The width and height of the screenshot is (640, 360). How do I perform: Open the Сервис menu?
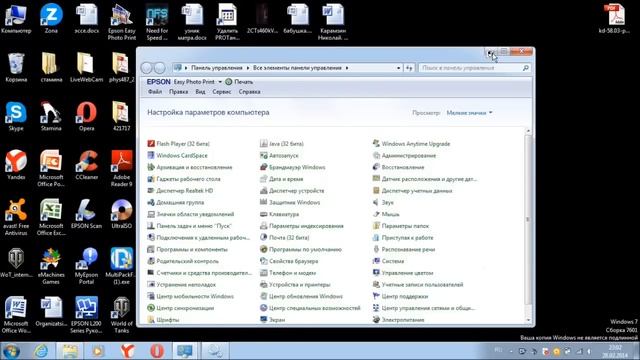[x=222, y=92]
